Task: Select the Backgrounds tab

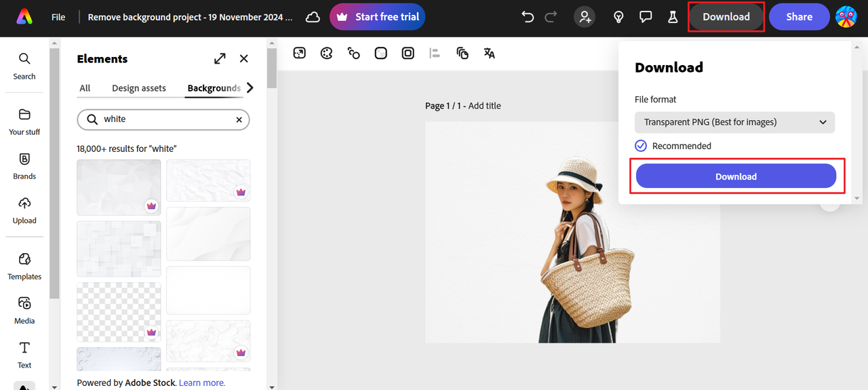Action: (x=214, y=88)
